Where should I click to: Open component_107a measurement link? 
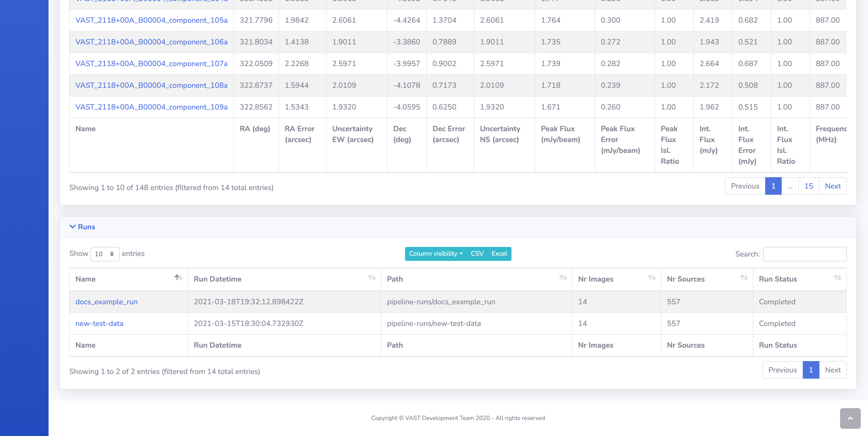tap(151, 64)
